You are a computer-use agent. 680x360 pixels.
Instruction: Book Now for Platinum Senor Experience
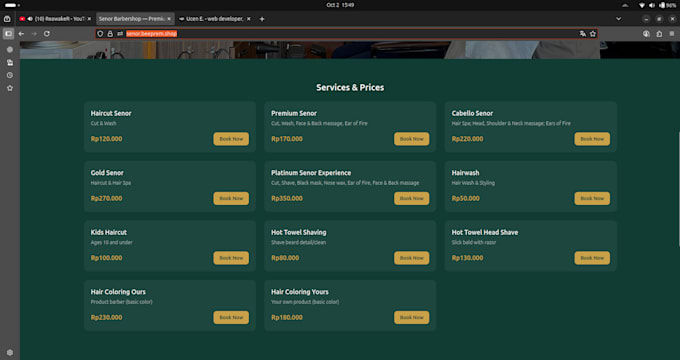click(412, 198)
